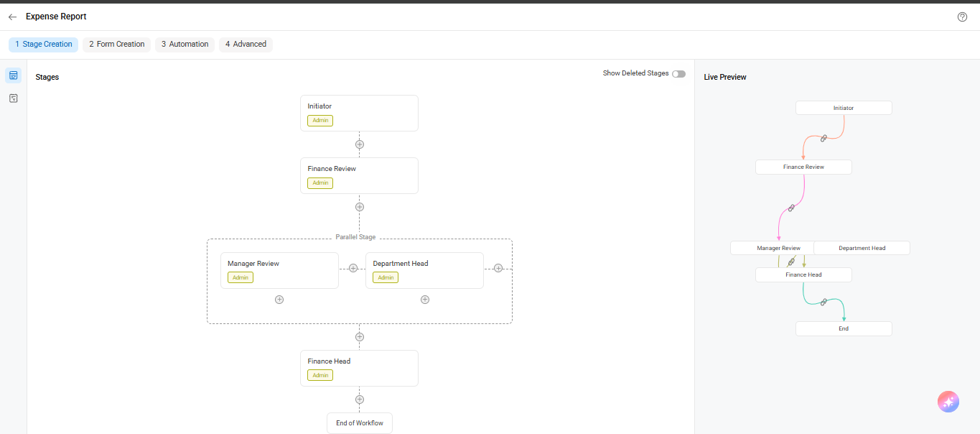Go back using the left arrow icon
This screenshot has width=980, height=434.
pos(12,17)
